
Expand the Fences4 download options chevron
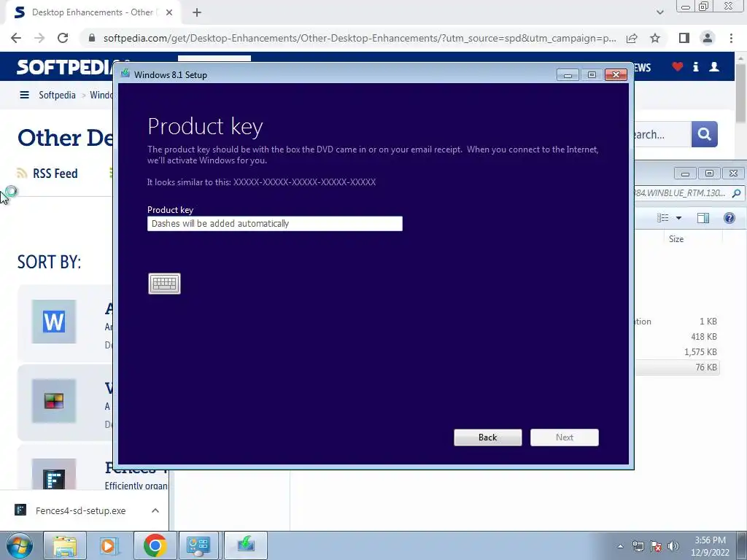[x=155, y=510]
